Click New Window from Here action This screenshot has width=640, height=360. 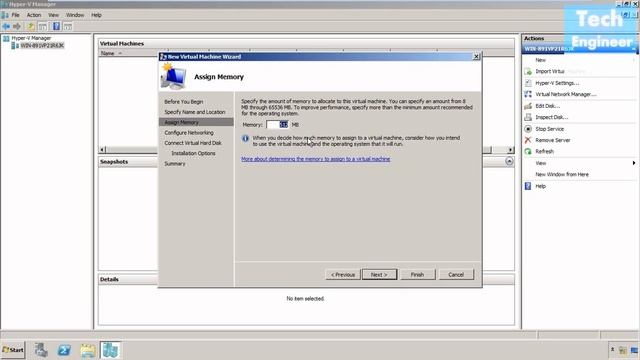point(562,174)
